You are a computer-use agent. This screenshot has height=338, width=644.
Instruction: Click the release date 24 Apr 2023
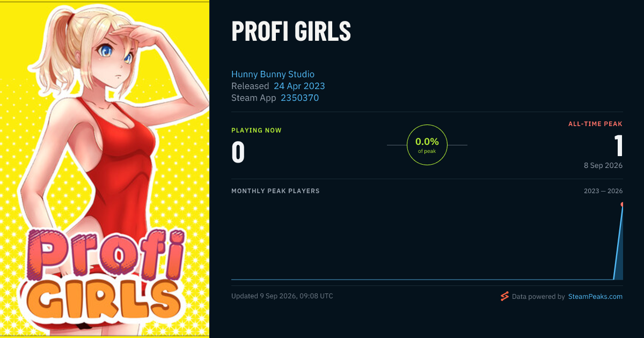click(299, 86)
